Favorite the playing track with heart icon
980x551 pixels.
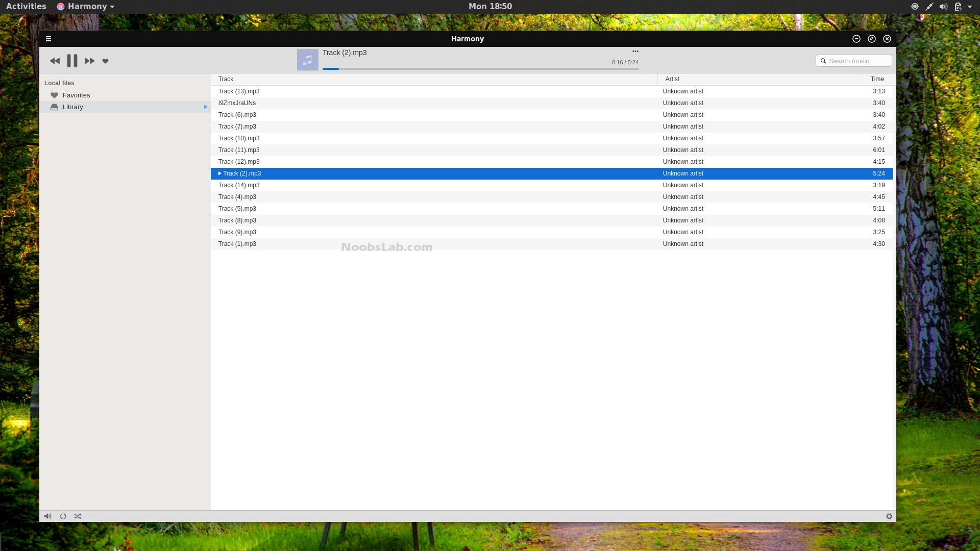coord(105,61)
